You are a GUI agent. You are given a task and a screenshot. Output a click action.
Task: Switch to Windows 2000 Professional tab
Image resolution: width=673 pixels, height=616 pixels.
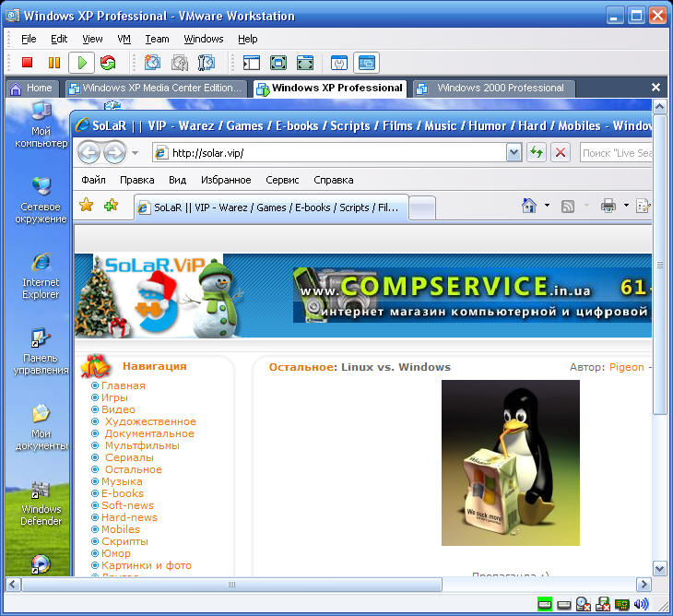click(499, 89)
